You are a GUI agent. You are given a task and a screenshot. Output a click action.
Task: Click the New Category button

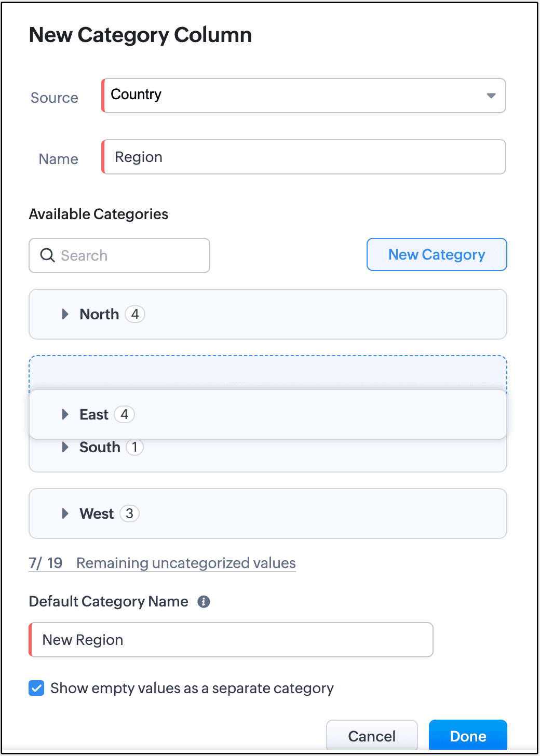pyautogui.click(x=436, y=254)
